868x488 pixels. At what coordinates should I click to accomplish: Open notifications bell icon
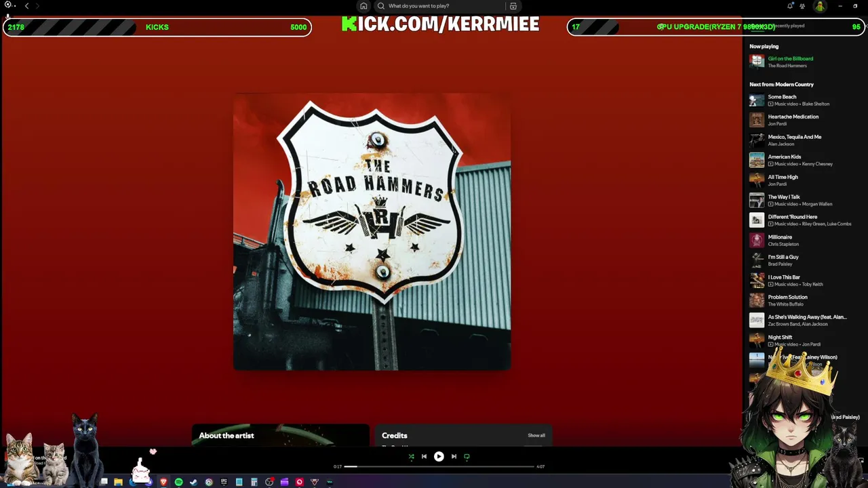(790, 6)
